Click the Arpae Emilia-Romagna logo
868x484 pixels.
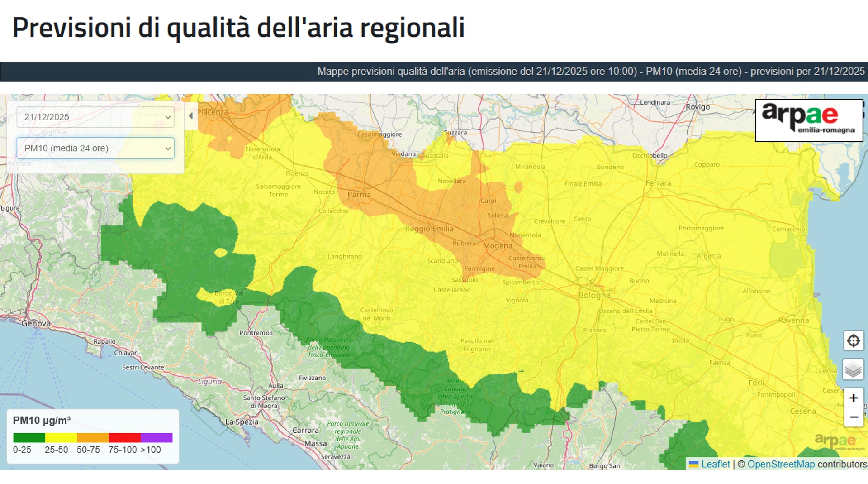[809, 120]
